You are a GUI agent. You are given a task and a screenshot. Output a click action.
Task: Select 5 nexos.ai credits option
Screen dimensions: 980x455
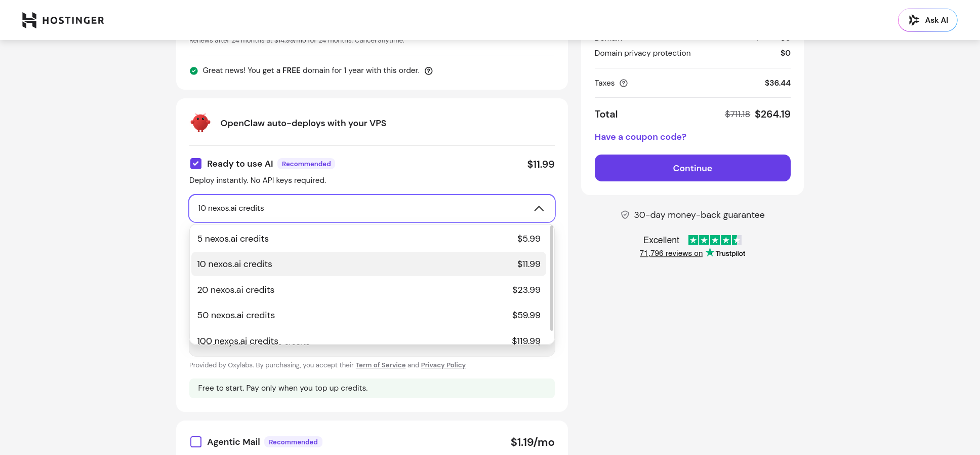click(369, 239)
